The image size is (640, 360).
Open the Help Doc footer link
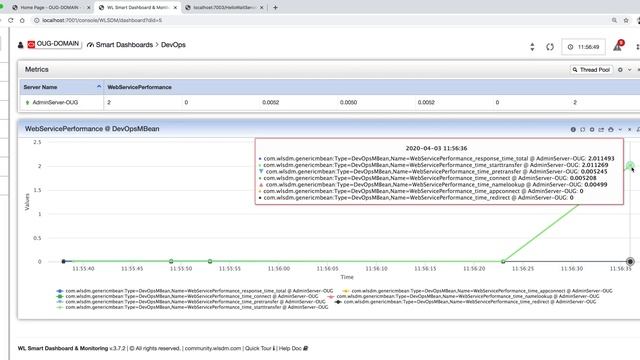click(293, 348)
